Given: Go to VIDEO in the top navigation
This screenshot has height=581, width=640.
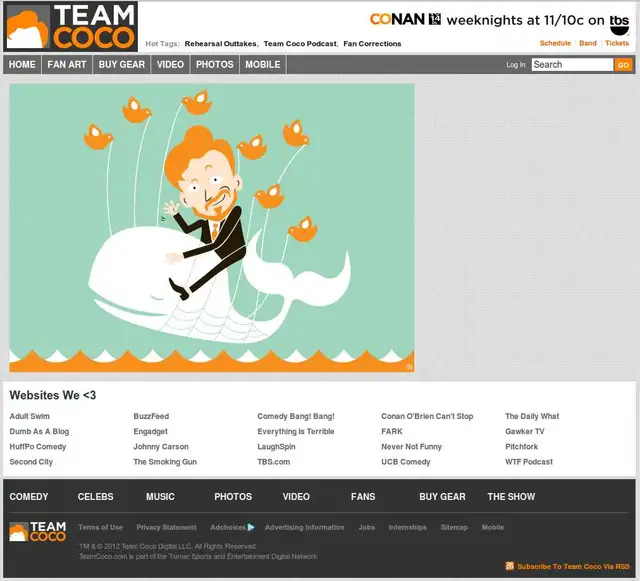Looking at the screenshot, I should point(170,65).
